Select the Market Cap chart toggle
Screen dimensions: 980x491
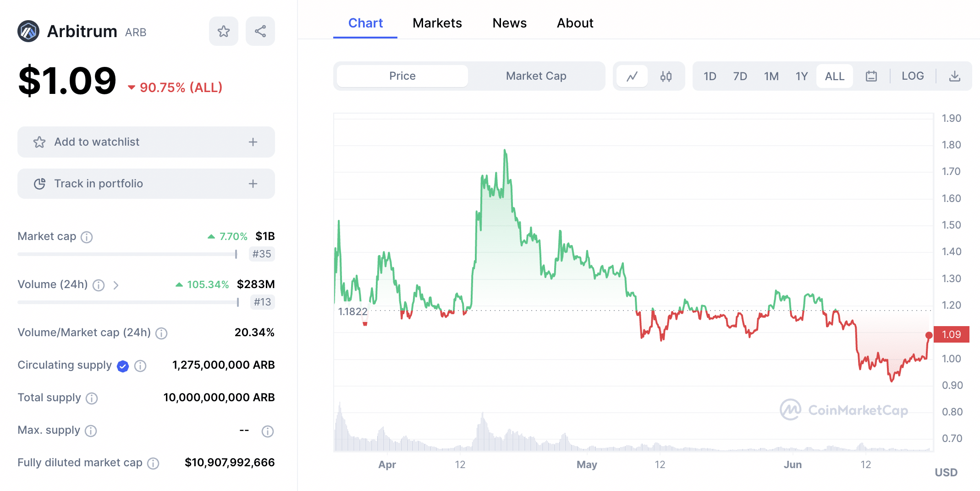[536, 76]
